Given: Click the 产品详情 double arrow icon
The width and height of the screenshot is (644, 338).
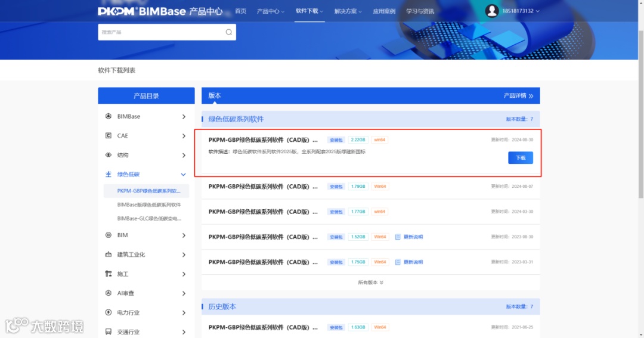Looking at the screenshot, I should pos(531,96).
